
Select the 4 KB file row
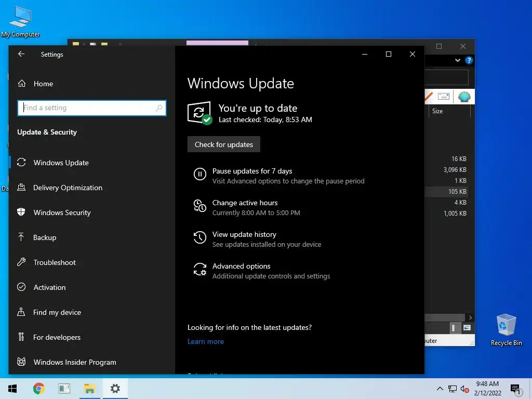[446, 202]
